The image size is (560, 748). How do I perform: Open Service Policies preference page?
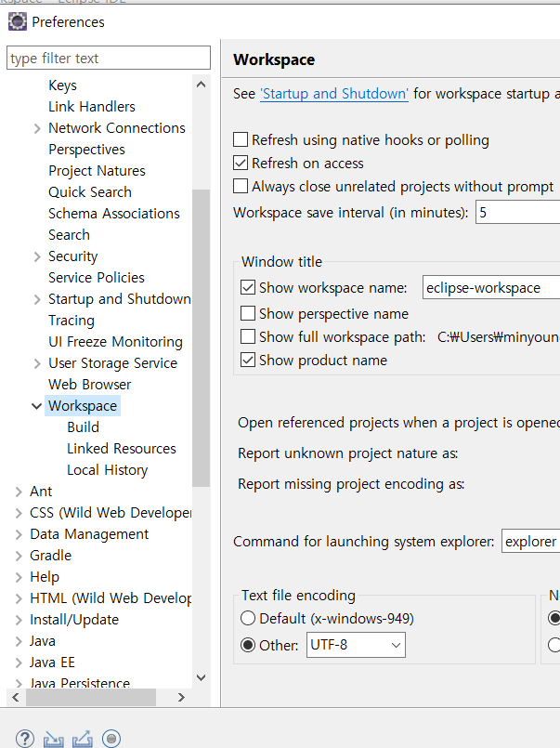coord(97,277)
